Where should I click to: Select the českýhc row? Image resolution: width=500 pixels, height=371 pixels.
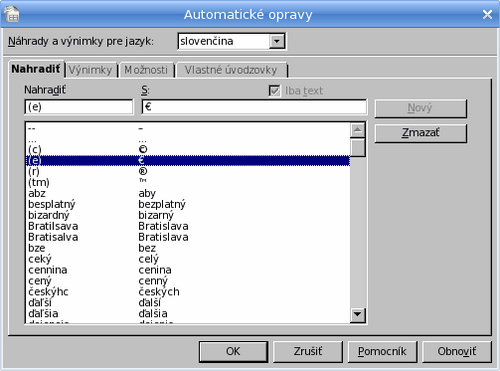pos(188,292)
